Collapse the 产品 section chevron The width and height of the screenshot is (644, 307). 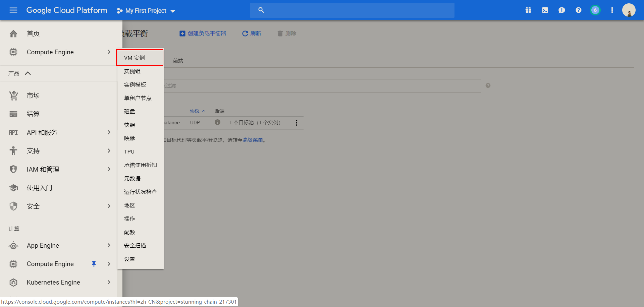[x=28, y=73]
